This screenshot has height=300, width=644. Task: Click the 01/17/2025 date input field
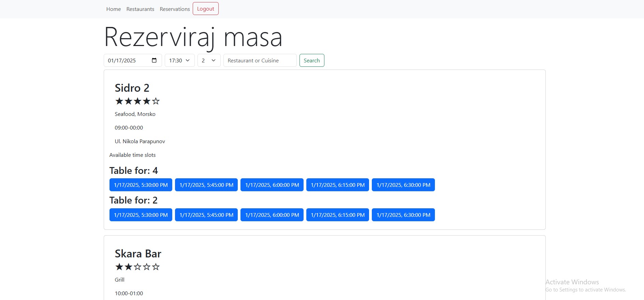[x=126, y=60]
